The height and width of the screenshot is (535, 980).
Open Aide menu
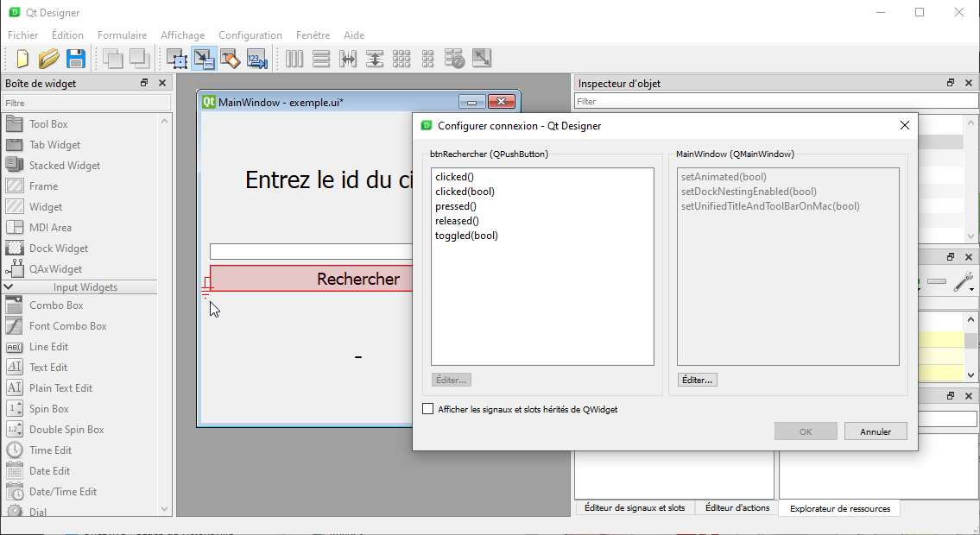(x=354, y=35)
